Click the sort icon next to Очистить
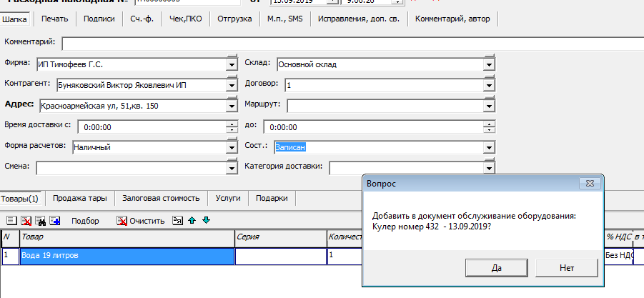 tap(178, 221)
